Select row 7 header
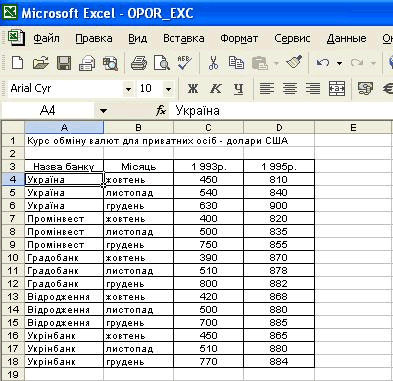This screenshot has width=393, height=381. [13, 219]
